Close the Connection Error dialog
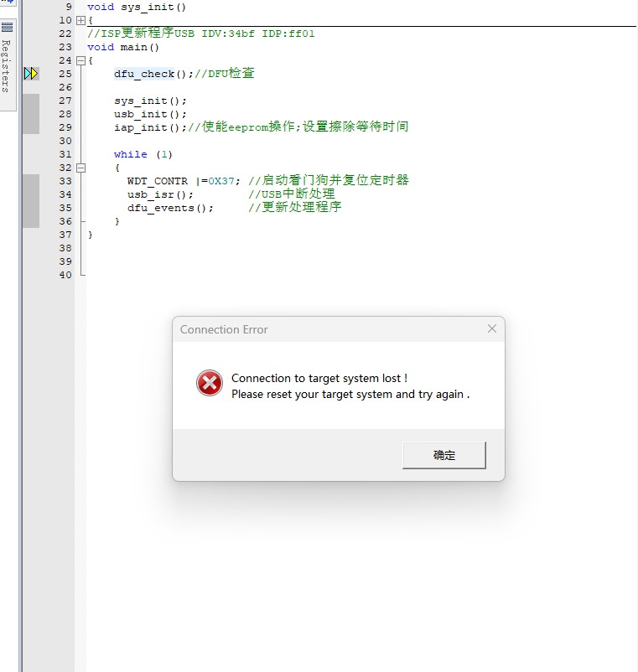The image size is (638, 672). (x=492, y=328)
